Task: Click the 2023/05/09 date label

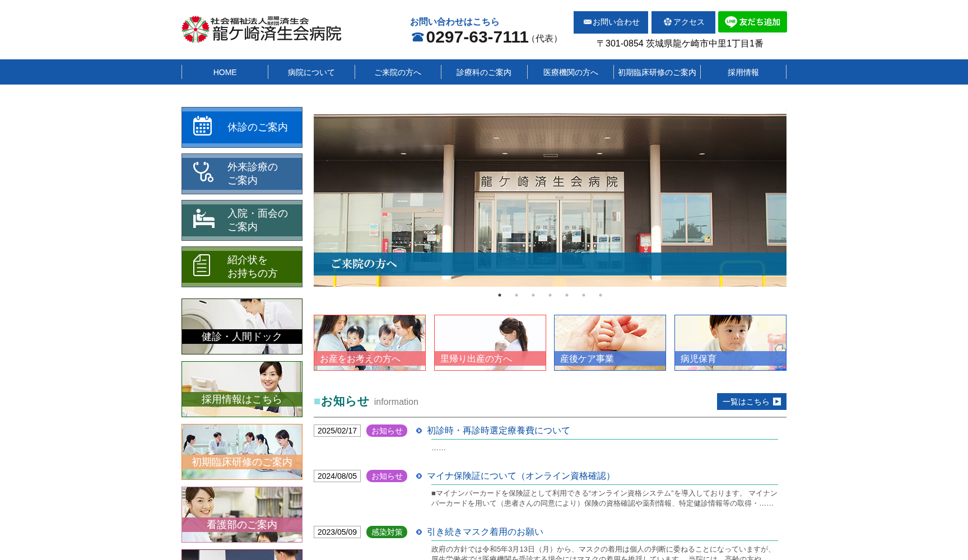Action: pyautogui.click(x=337, y=532)
